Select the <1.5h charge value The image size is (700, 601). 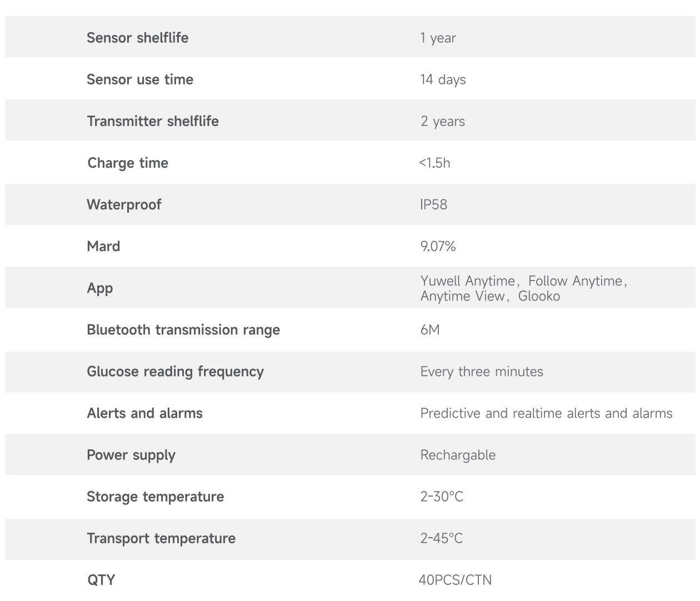tap(434, 163)
